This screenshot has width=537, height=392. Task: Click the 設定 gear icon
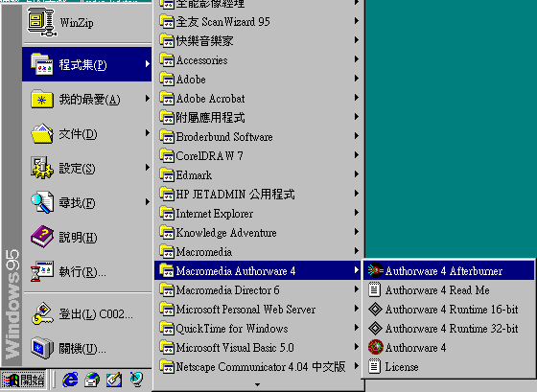coord(42,168)
